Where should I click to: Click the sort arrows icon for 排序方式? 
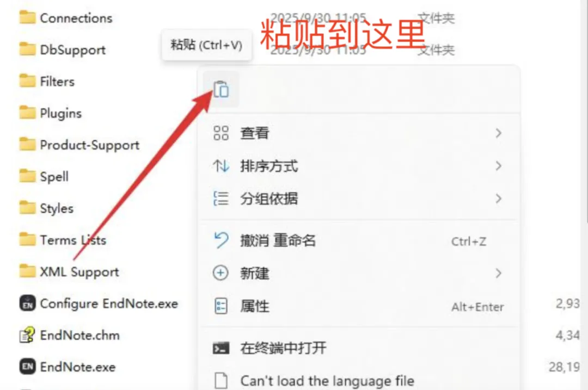(221, 165)
